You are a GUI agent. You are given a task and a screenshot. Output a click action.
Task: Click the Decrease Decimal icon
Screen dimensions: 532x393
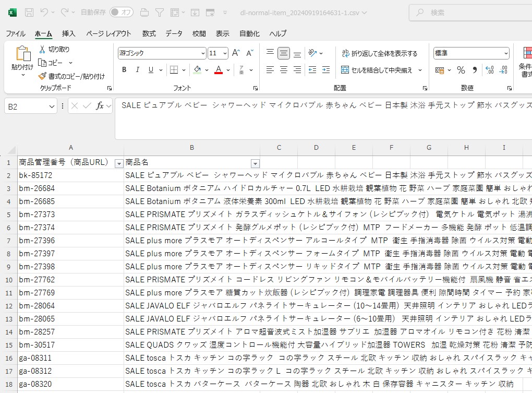coord(503,70)
